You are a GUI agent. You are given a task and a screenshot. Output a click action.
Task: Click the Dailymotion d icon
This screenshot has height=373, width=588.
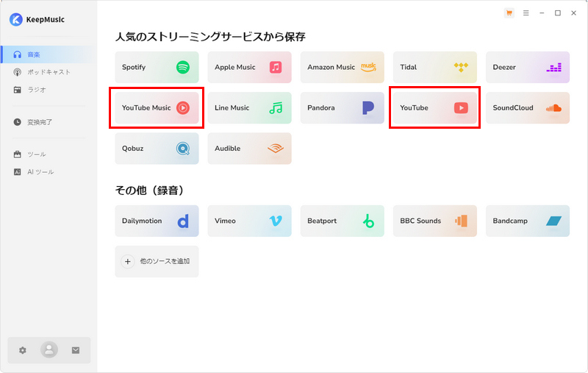183,221
